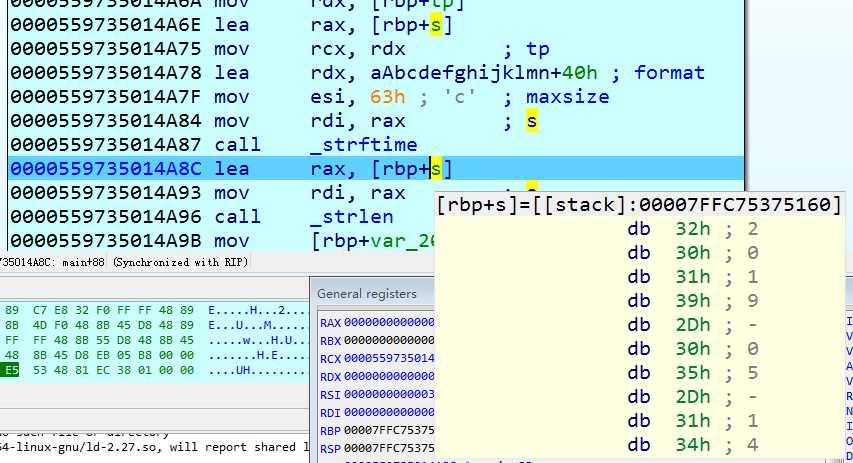This screenshot has height=463, width=853.
Task: Click the RBX register entry
Action: tap(377, 341)
